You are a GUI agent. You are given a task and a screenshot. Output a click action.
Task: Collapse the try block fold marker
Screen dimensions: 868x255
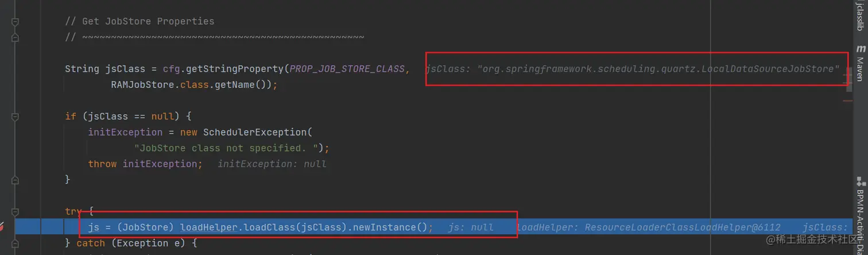(x=15, y=211)
